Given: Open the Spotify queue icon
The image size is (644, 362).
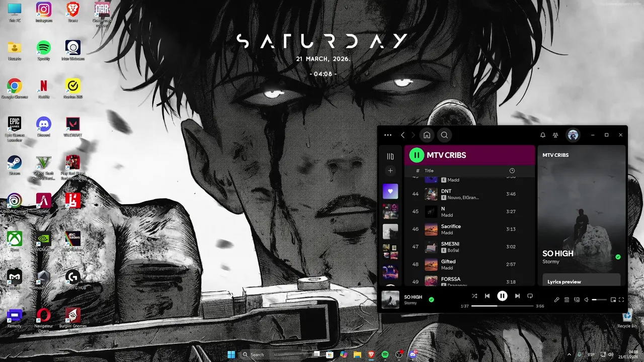Looking at the screenshot, I should click(x=567, y=300).
